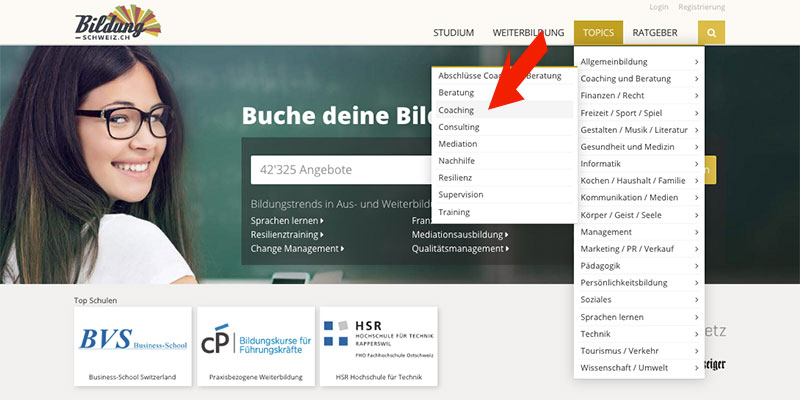Open the HSR Hochschule für Technik tile

377,338
